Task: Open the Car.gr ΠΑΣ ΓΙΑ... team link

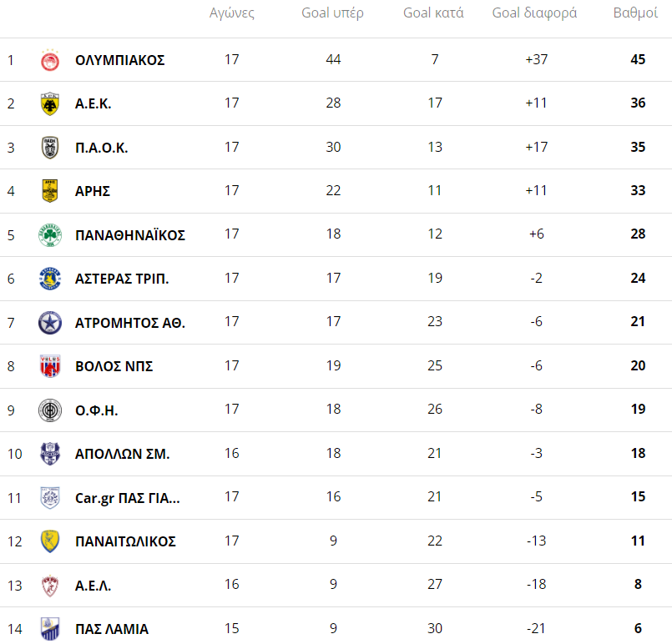Action: [x=127, y=498]
